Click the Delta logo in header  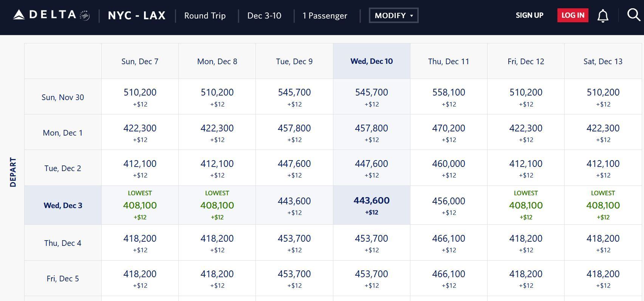(x=51, y=15)
